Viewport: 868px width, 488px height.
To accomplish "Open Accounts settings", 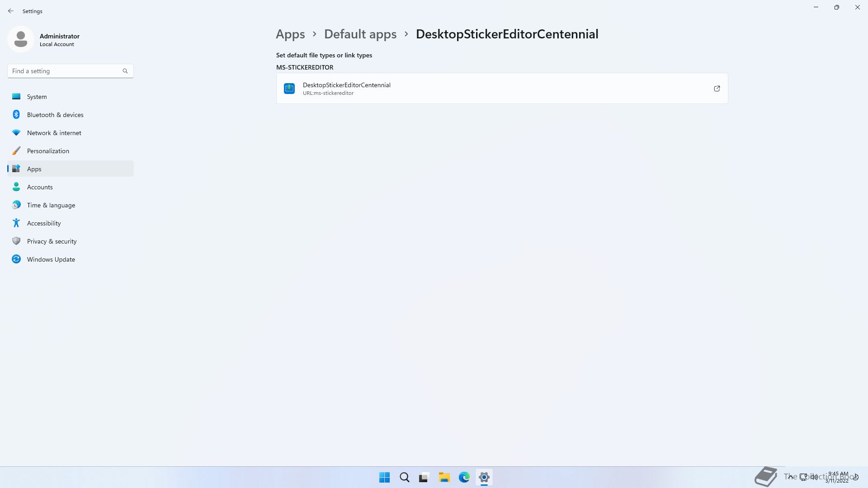I will (71, 187).
